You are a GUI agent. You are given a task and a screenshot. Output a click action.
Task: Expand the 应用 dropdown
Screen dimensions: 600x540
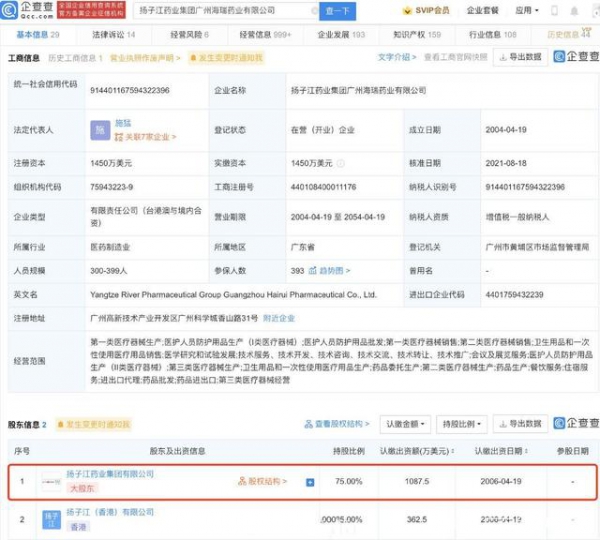527,10
